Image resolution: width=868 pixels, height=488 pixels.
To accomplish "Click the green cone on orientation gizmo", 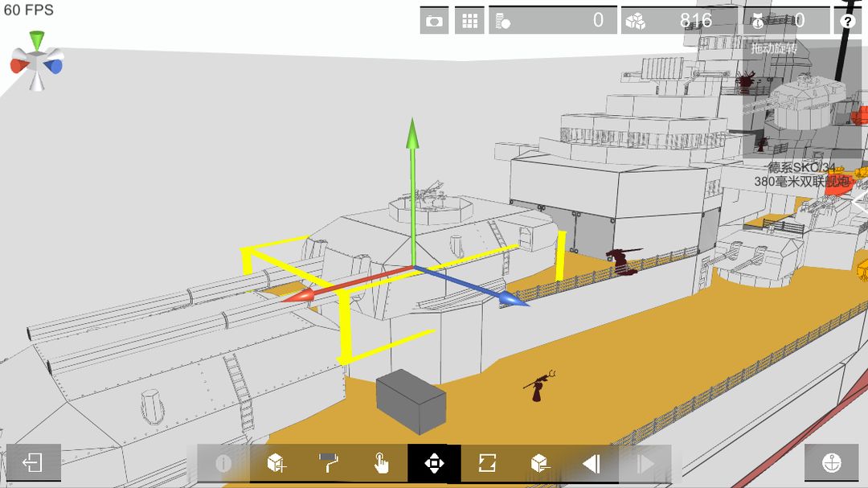I will pyautogui.click(x=37, y=40).
